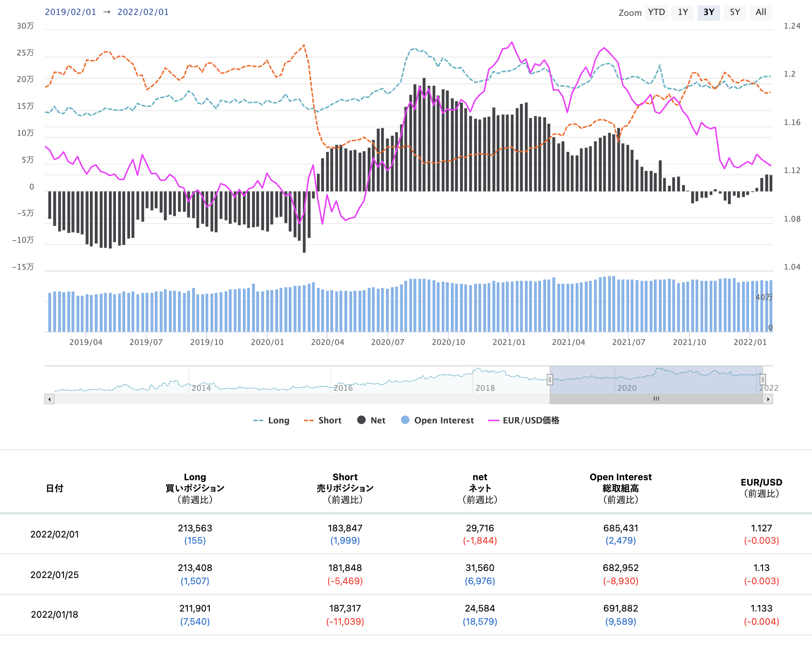Click the Short 売りポジション column header
This screenshot has height=645, width=812.
pos(345,488)
